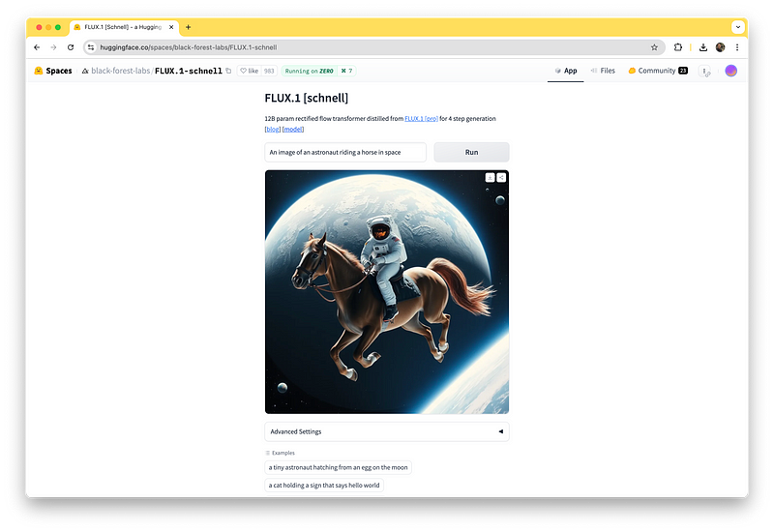This screenshot has width=774, height=532.
Task: Click the browser address bar URL
Action: (x=188, y=47)
